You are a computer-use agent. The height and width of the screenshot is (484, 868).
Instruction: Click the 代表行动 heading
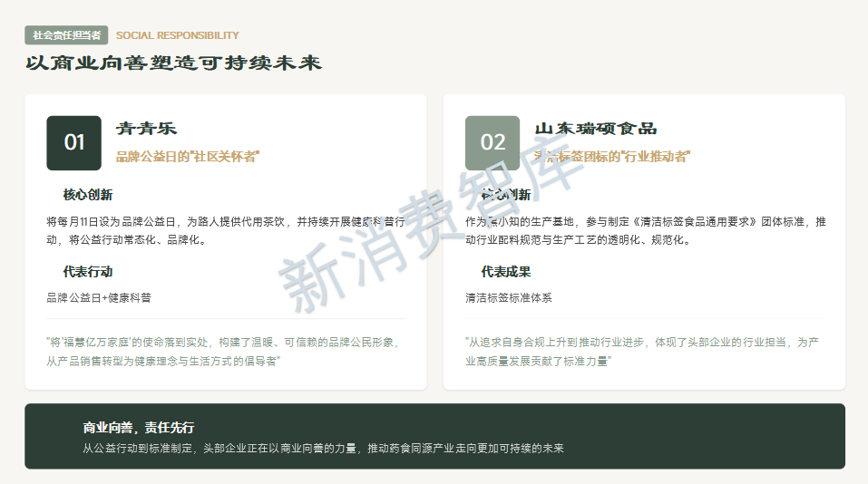pyautogui.click(x=88, y=272)
